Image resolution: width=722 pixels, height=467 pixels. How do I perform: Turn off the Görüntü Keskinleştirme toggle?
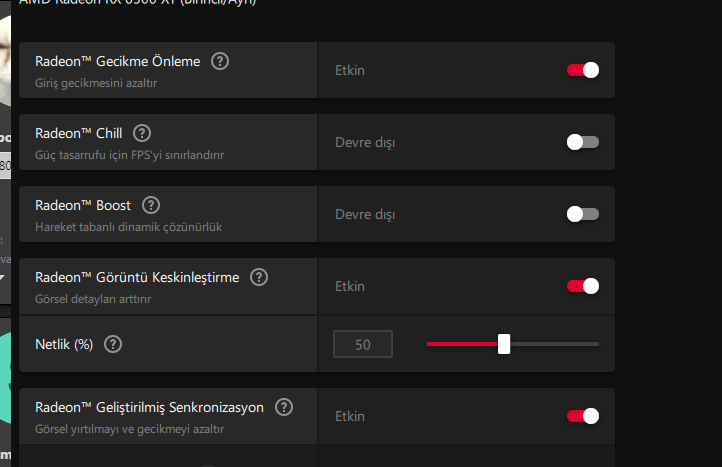[583, 286]
